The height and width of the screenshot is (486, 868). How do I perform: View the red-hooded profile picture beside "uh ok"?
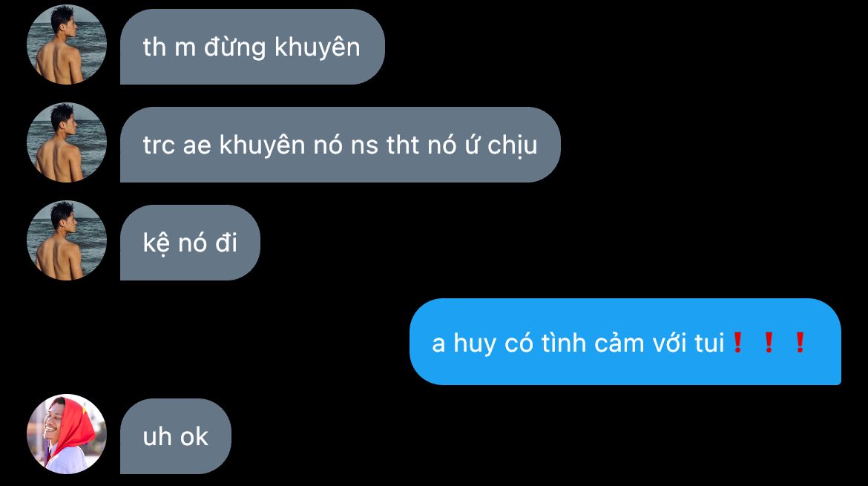[x=67, y=434]
